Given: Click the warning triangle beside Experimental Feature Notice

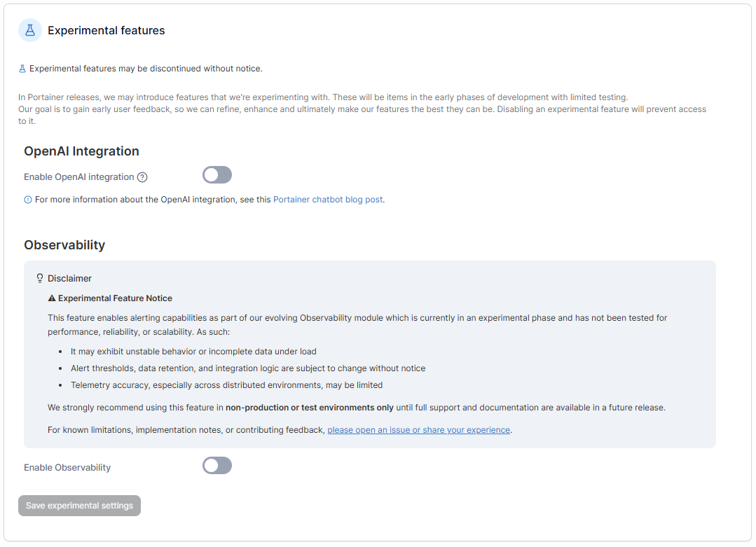Looking at the screenshot, I should pos(52,298).
